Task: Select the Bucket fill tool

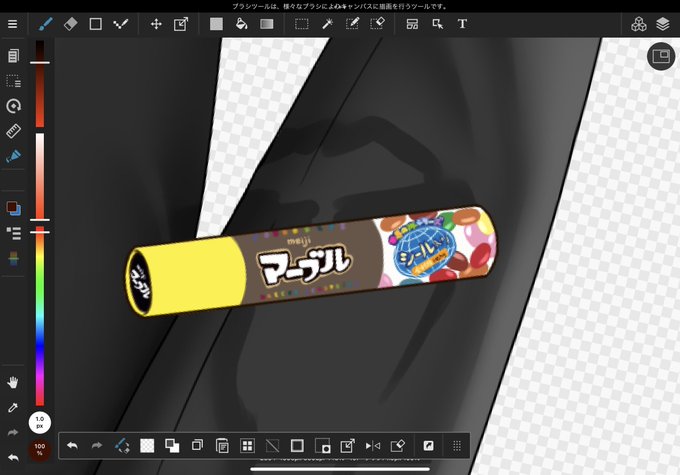Action: (x=242, y=24)
